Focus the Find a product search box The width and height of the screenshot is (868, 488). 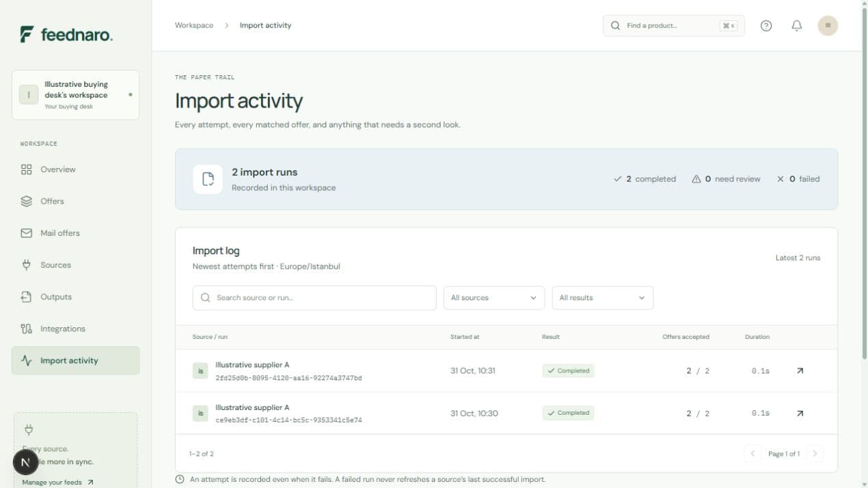674,25
